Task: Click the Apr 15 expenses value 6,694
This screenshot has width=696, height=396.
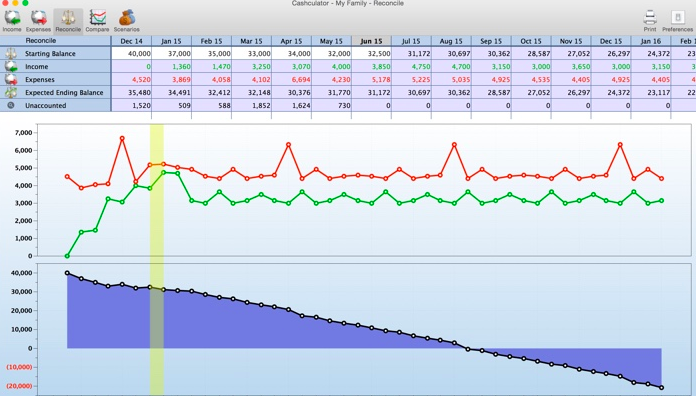Action: coord(291,80)
